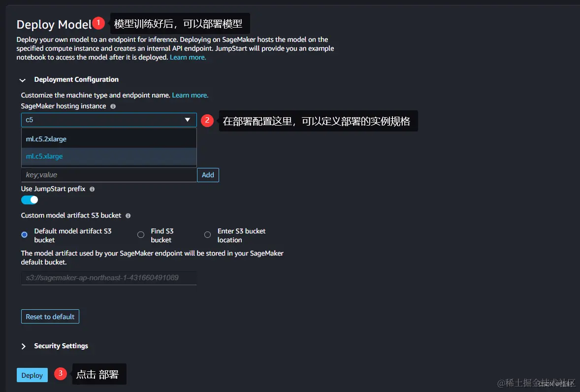This screenshot has width=580, height=392.
Task: Open Learn more link in Deploy Model description
Action: click(x=188, y=57)
